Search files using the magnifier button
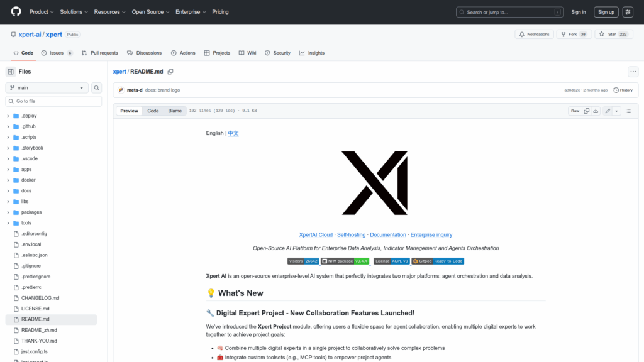644x362 pixels. click(x=96, y=88)
